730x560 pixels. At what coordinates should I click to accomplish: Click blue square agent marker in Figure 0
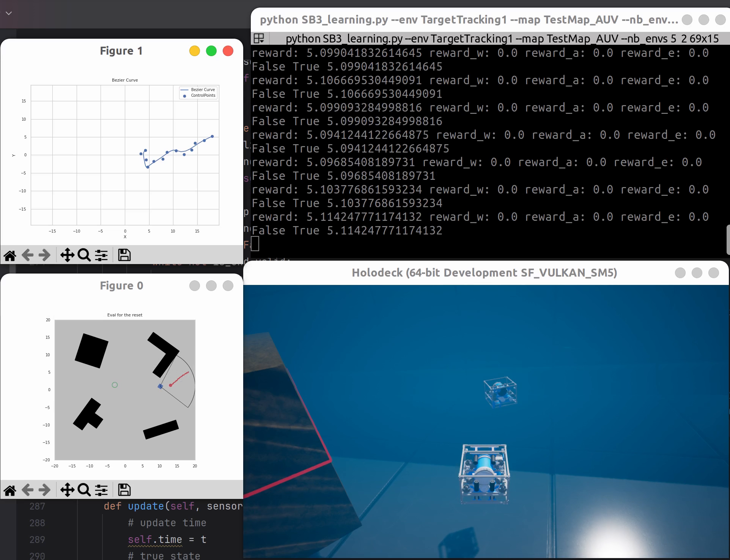point(160,386)
